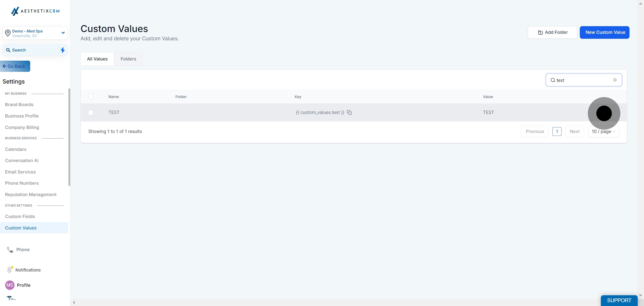Click the lightning bolt quick actions icon
The image size is (644, 306).
[x=63, y=50]
